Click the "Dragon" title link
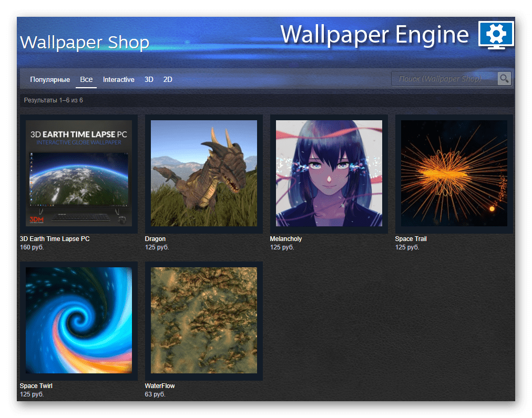 coord(155,239)
